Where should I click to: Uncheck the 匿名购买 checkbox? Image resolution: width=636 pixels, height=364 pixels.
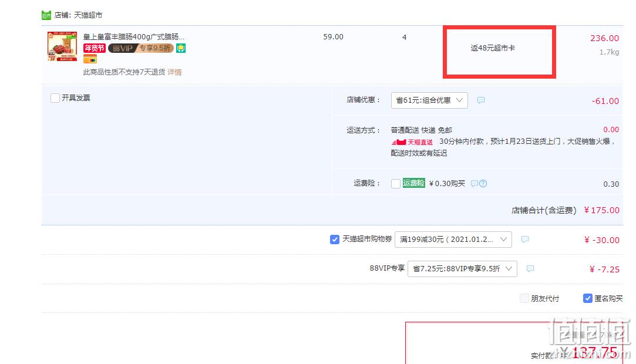(x=587, y=298)
